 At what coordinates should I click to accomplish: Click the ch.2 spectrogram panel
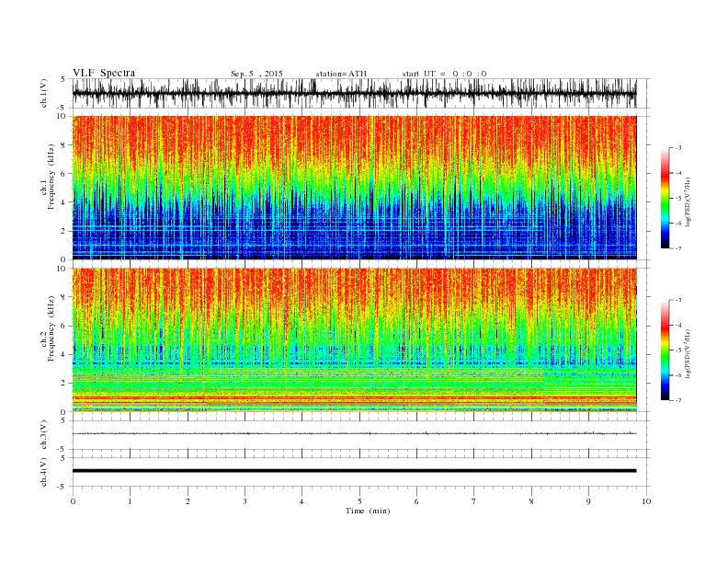pyautogui.click(x=354, y=340)
